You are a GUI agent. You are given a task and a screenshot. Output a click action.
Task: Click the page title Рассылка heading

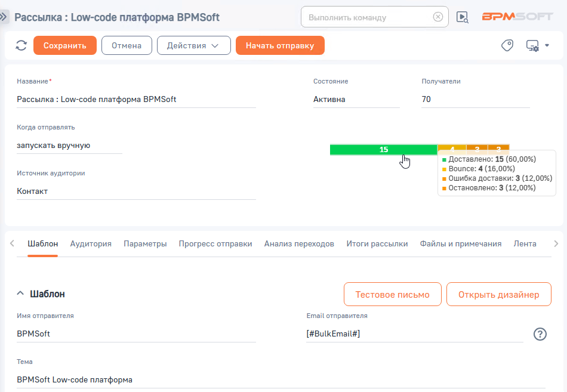[x=117, y=17]
